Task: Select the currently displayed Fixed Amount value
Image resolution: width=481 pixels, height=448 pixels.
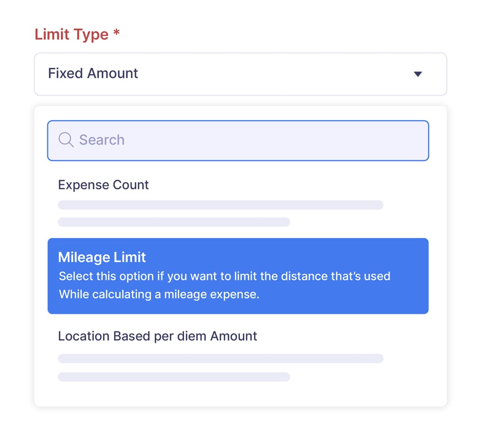Action: tap(93, 73)
